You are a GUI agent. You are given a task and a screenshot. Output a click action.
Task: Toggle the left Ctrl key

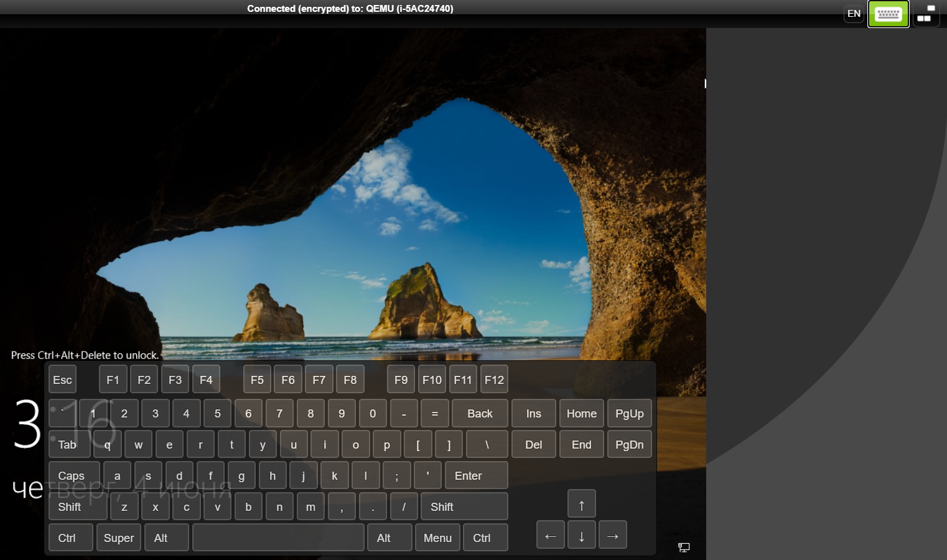[70, 538]
